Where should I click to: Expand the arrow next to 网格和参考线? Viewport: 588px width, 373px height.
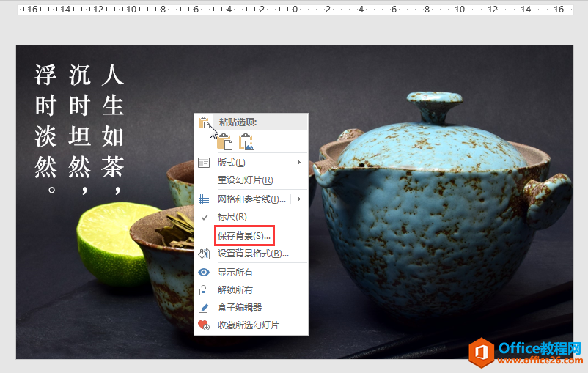pyautogui.click(x=299, y=199)
